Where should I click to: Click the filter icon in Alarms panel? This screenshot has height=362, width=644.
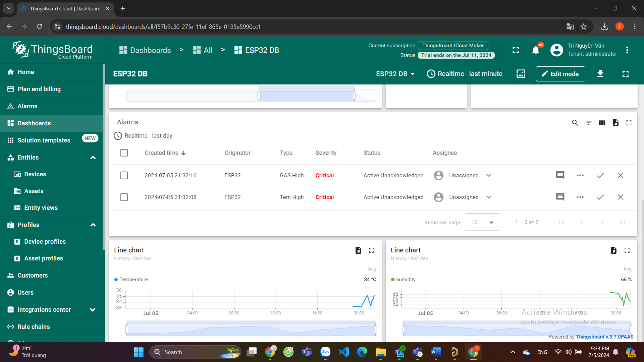588,123
